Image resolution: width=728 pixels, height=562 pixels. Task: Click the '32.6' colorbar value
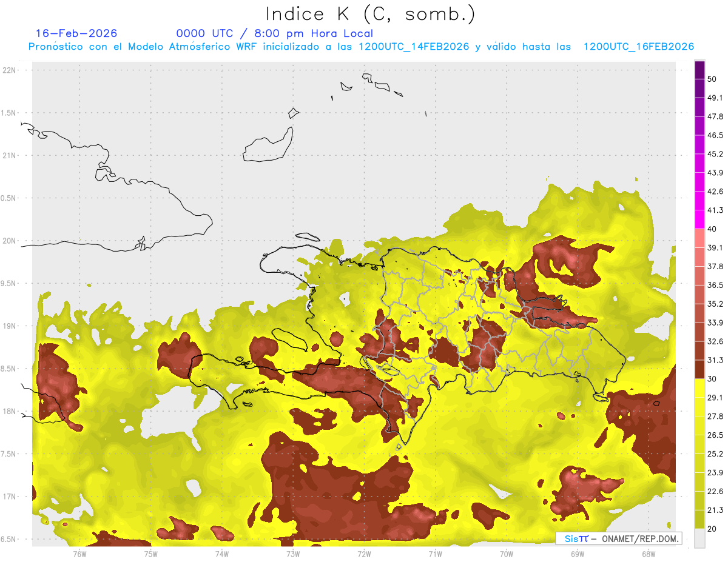(715, 341)
